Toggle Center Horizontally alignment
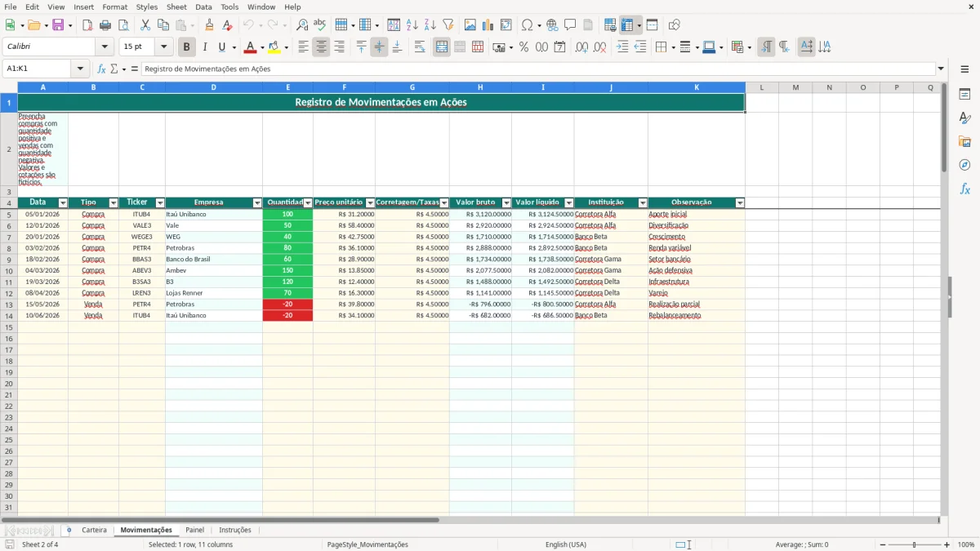This screenshot has width=980, height=551. coord(321,47)
